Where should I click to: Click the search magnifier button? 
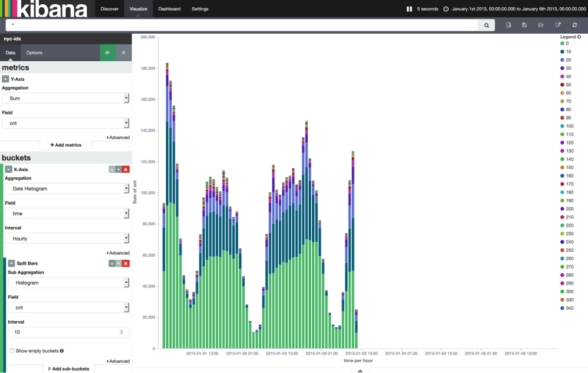click(x=486, y=25)
